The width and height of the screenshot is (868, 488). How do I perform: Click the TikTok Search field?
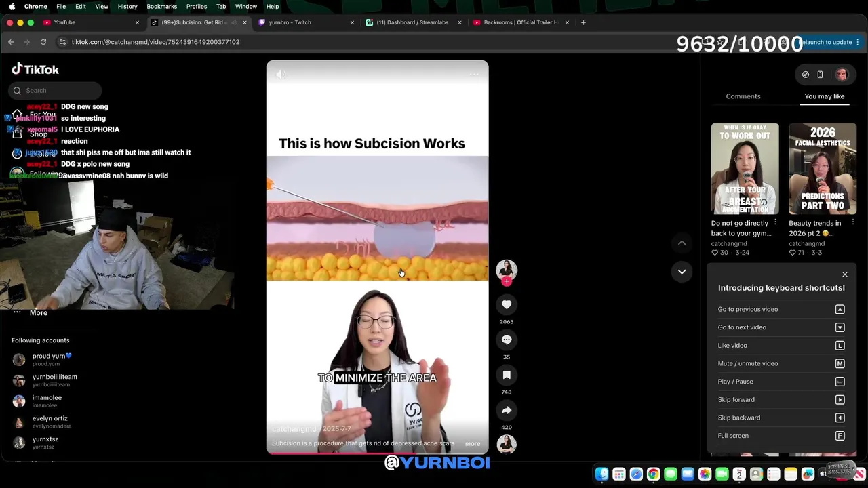(x=56, y=90)
